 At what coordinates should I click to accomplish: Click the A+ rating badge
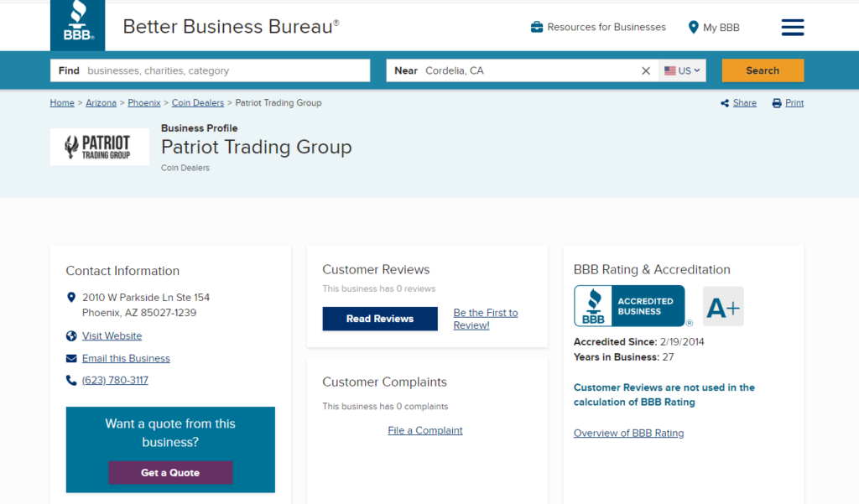coord(723,307)
